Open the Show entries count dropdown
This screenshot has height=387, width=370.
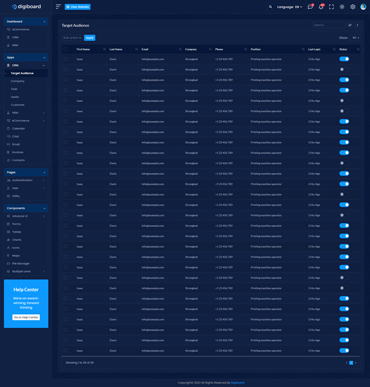coord(356,38)
